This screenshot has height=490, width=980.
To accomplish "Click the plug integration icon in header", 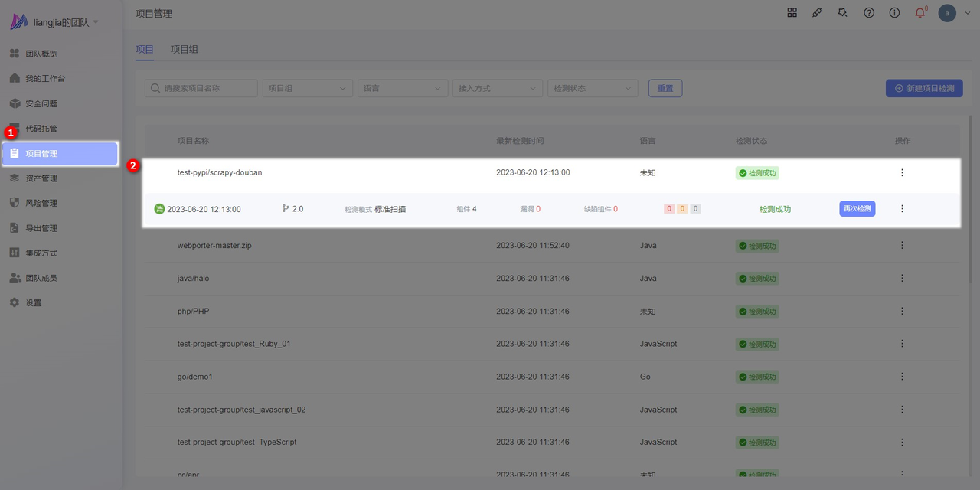I will coord(818,13).
